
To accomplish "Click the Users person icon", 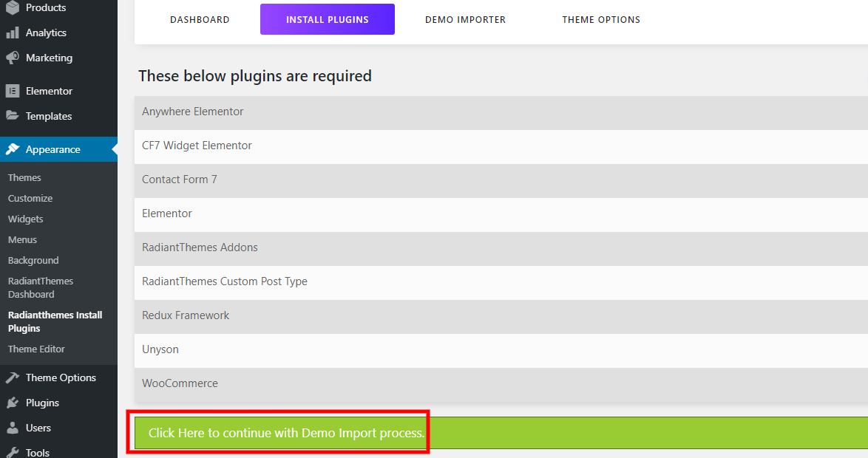I will coord(13,428).
